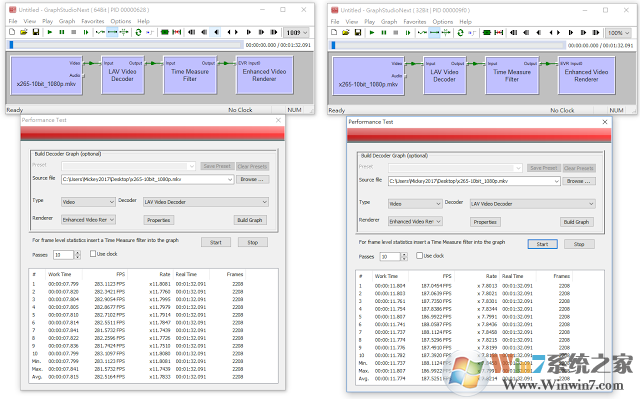Open 100% zoom dropdown in 32bit window

627,33
